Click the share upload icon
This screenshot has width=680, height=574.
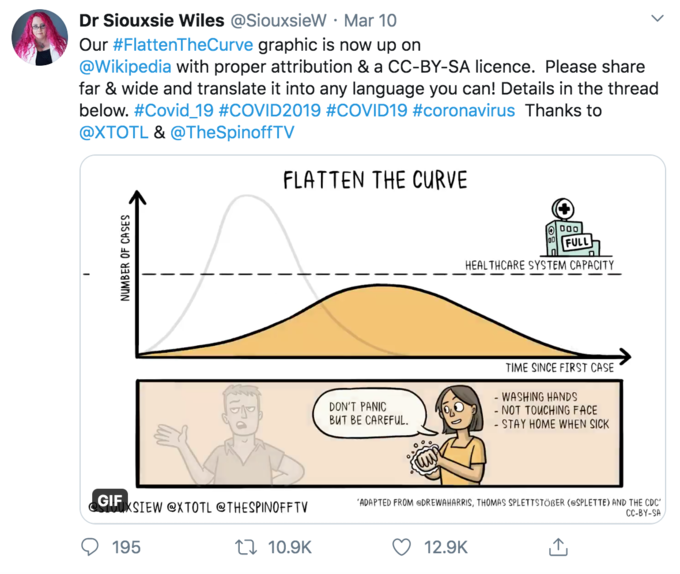559,547
